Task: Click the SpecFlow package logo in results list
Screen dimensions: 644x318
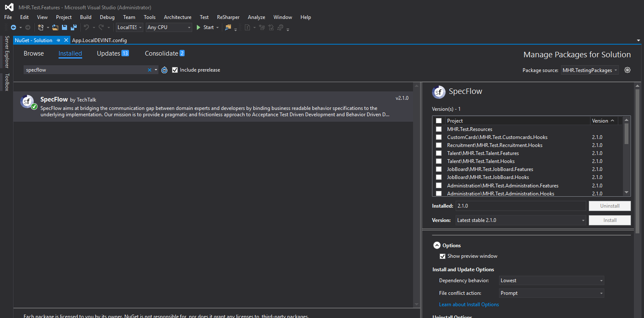Action: click(x=28, y=102)
